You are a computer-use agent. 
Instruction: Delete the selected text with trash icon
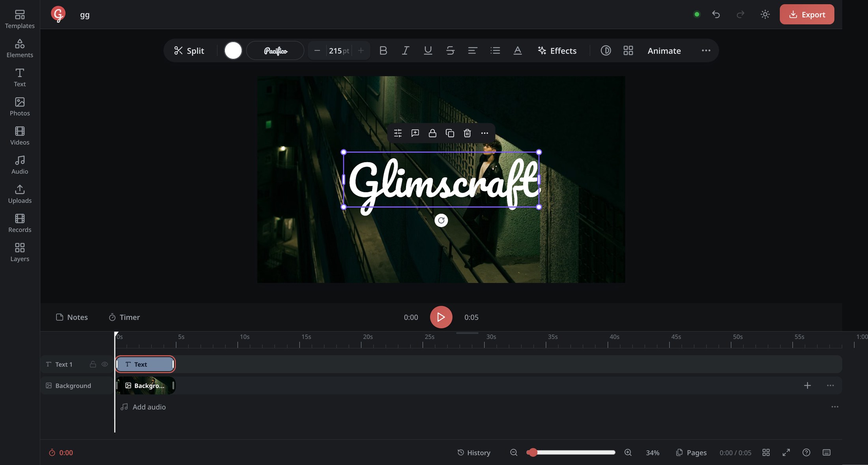click(467, 133)
